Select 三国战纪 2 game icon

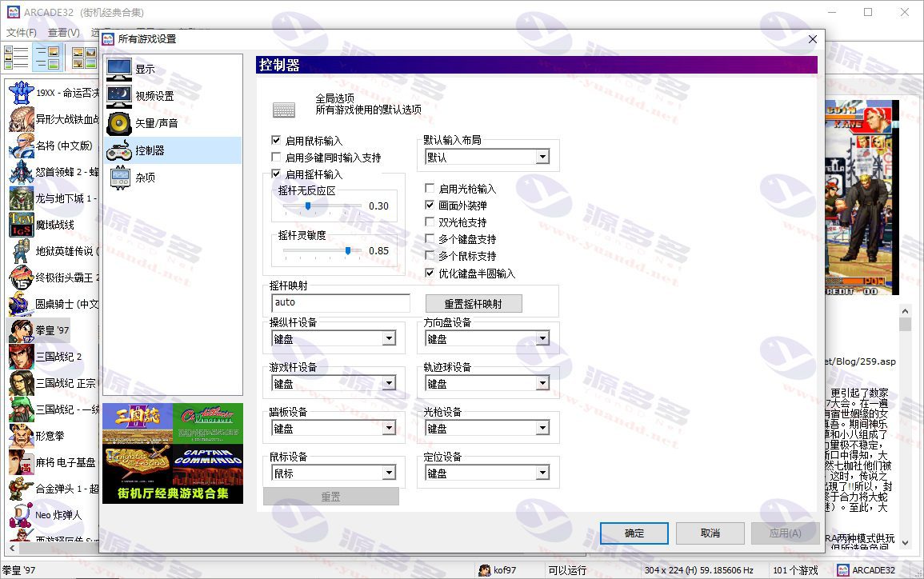(22, 357)
